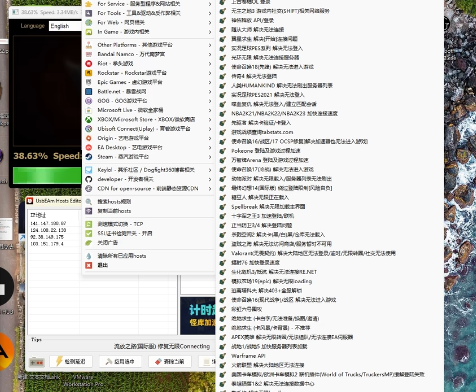Click the Steam logo icon in menu
476x392 pixels.
click(x=89, y=157)
